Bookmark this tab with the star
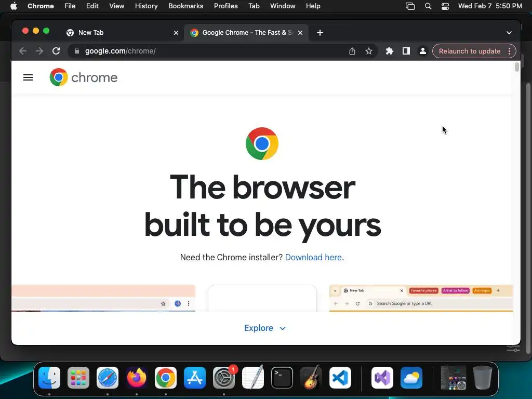This screenshot has width=532, height=399. click(369, 51)
